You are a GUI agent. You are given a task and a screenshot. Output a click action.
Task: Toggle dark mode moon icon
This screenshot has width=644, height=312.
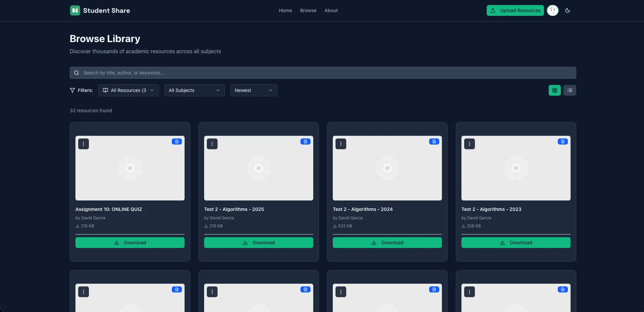[x=568, y=10]
